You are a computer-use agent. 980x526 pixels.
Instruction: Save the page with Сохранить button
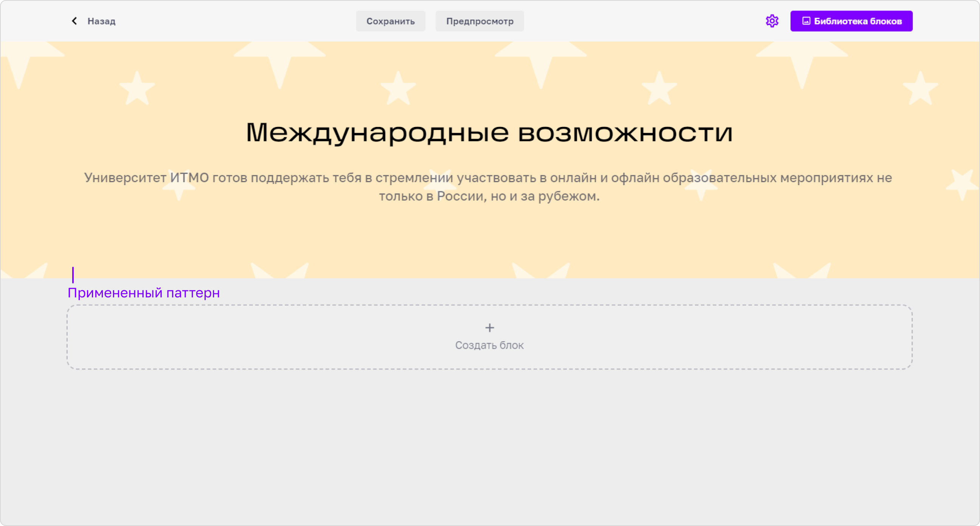click(x=390, y=21)
